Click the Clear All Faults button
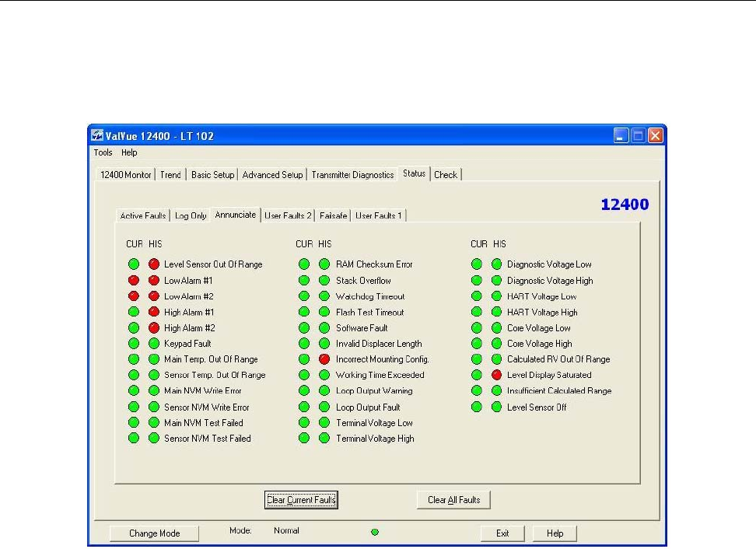 [453, 500]
